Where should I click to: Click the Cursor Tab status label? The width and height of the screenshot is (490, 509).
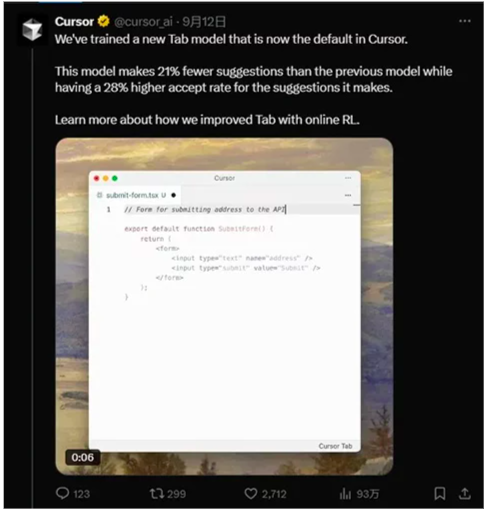tap(335, 446)
